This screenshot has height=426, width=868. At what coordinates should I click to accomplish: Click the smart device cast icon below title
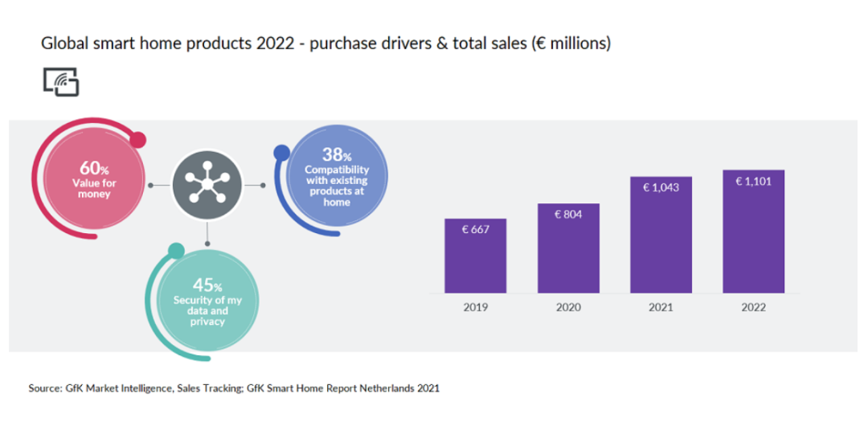coord(61,82)
